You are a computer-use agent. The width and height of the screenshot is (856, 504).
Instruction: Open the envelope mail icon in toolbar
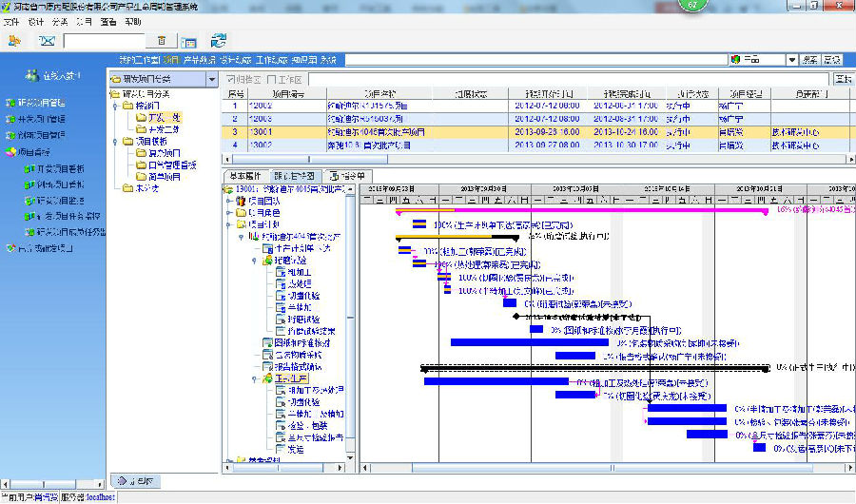point(47,41)
